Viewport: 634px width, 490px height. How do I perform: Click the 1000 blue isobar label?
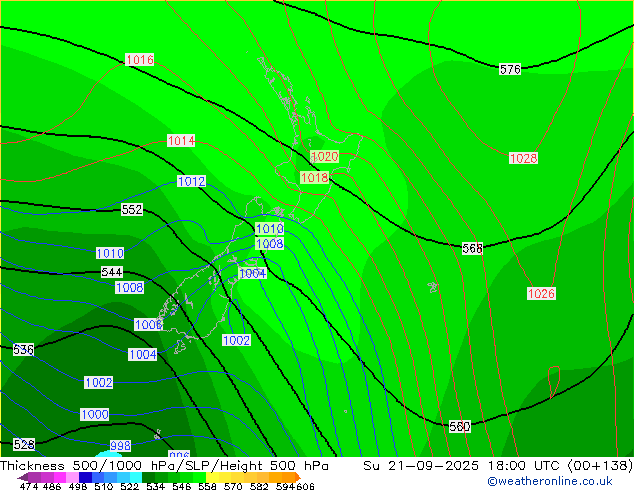coord(95,414)
